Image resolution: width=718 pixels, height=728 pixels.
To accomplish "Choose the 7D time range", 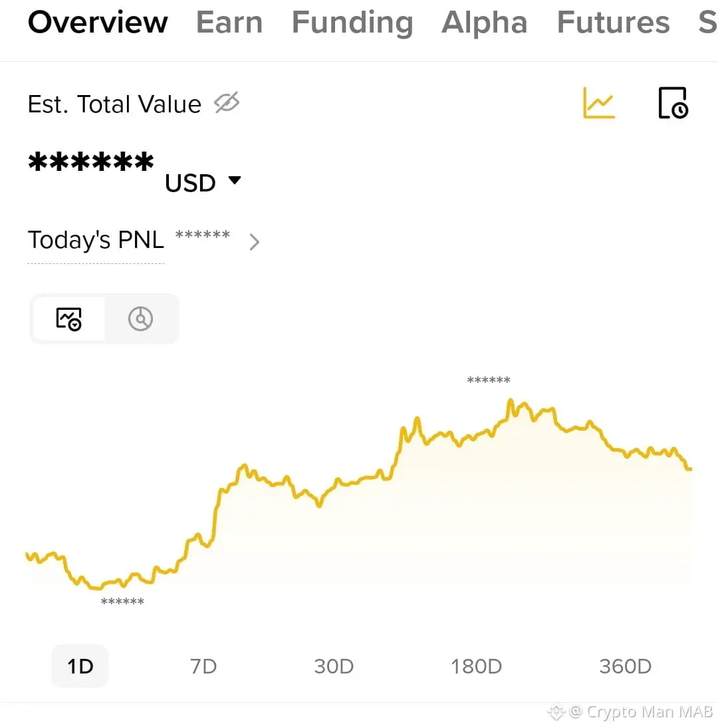I will click(203, 666).
